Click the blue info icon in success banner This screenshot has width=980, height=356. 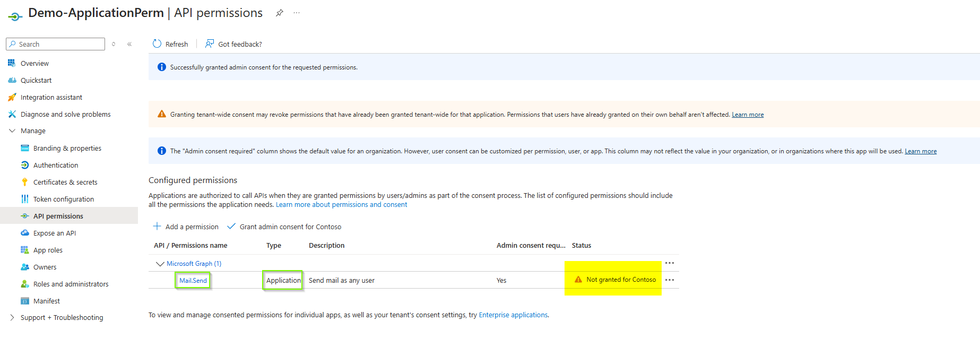click(162, 67)
